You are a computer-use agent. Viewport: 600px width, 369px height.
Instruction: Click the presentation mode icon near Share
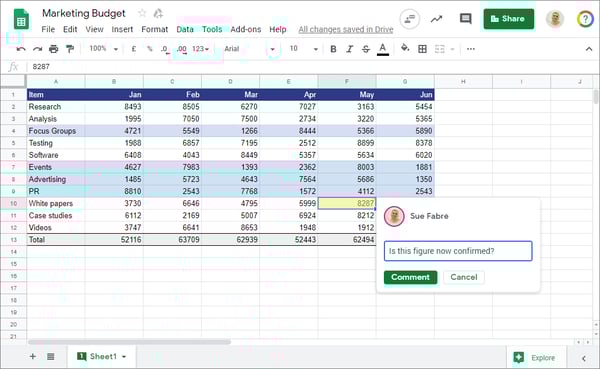409,19
